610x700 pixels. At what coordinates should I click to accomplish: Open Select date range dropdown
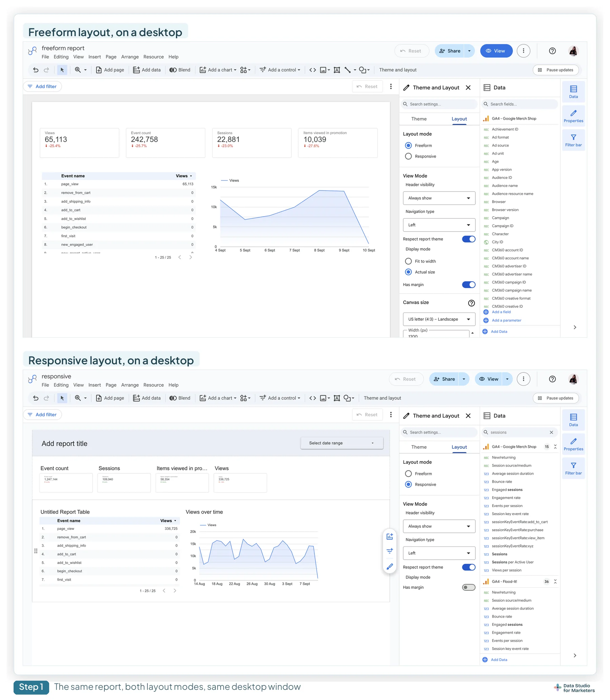(x=342, y=443)
